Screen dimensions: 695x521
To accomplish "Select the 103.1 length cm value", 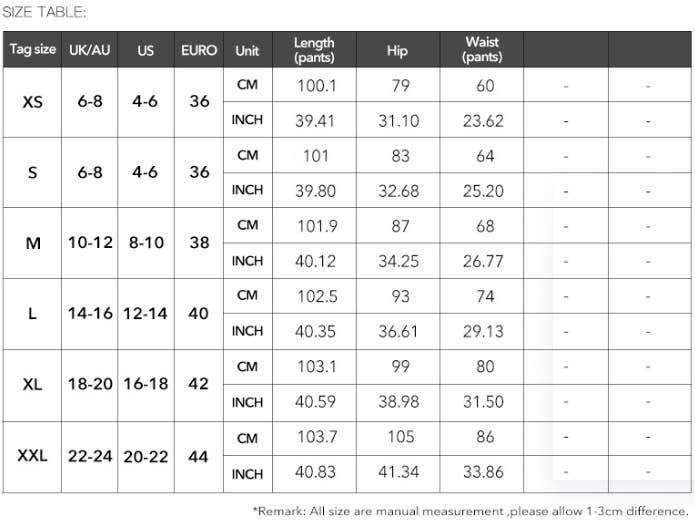I will coord(317,367).
